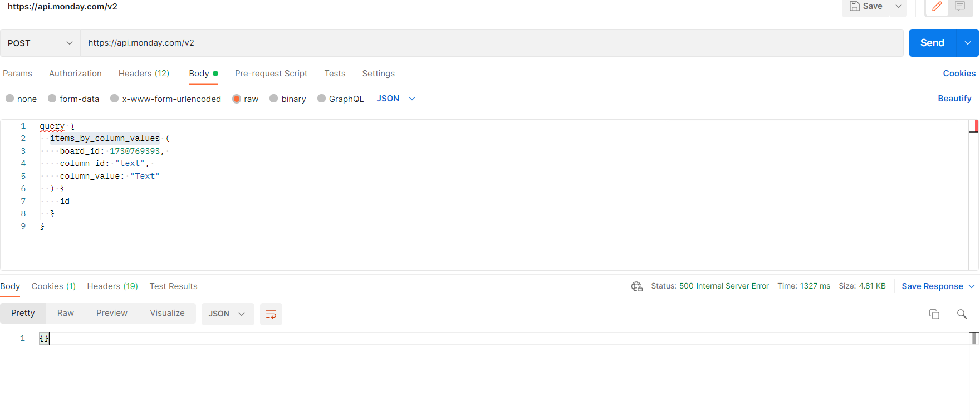Image resolution: width=980 pixels, height=420 pixels.
Task: Click the response time 1327 ms
Action: coord(815,286)
